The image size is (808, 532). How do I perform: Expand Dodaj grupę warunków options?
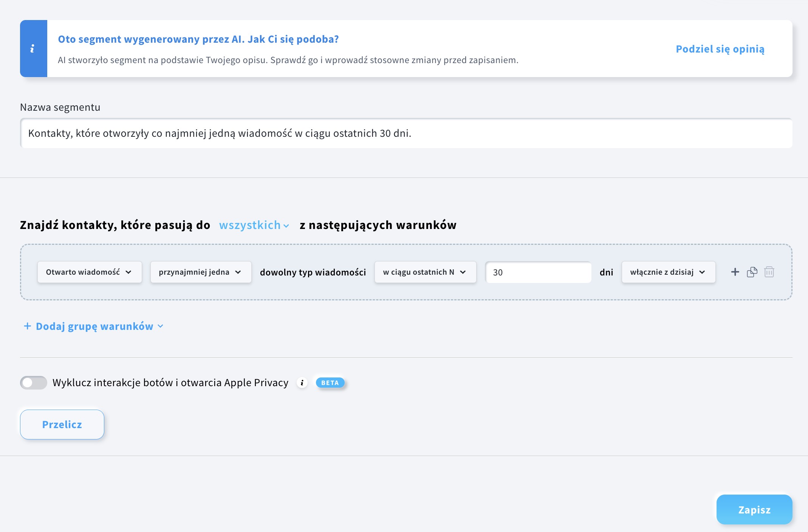pyautogui.click(x=160, y=326)
